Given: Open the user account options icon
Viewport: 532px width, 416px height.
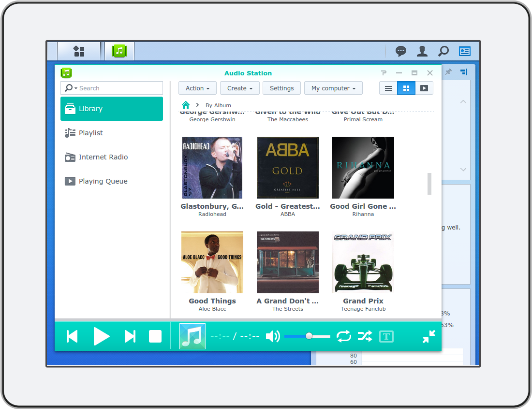Looking at the screenshot, I should pos(422,51).
